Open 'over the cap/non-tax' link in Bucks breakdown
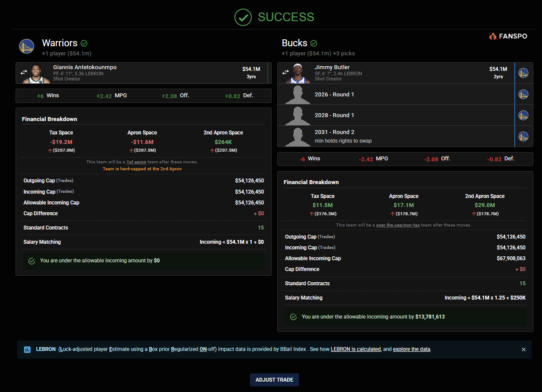The image size is (542, 392). pos(398,225)
